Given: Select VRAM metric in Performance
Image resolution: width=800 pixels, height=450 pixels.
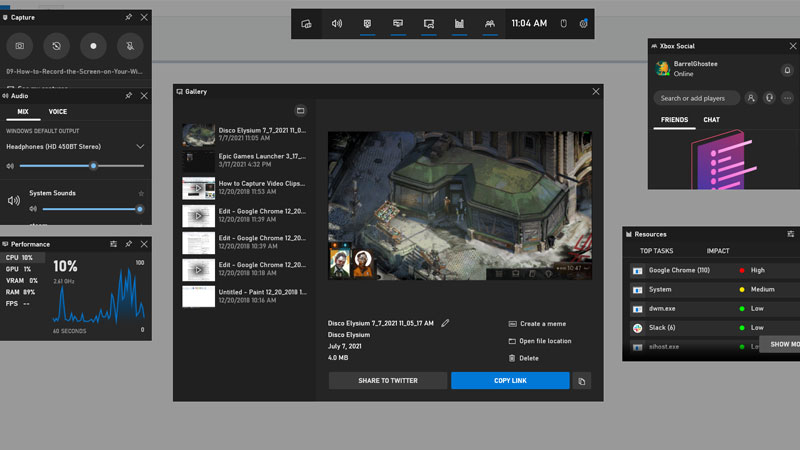Looking at the screenshot, I should click(22, 281).
